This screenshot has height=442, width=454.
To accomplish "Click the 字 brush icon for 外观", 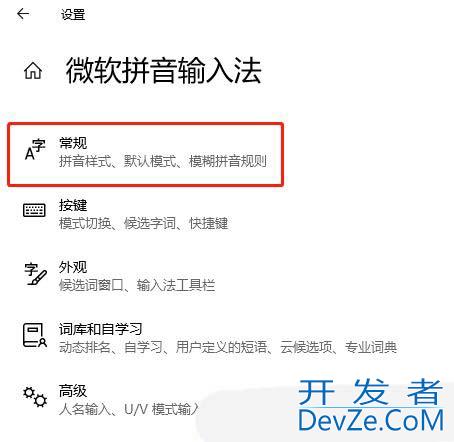I will 35,274.
